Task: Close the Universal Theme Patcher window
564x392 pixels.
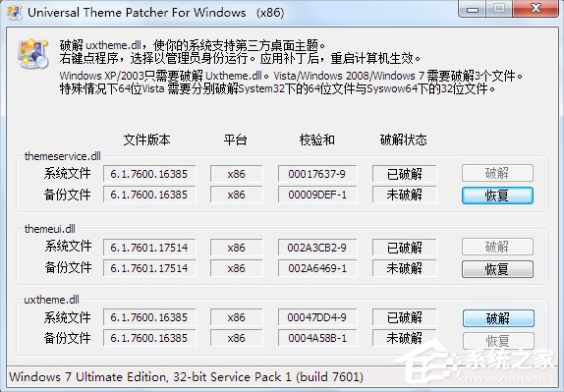Action: point(536,9)
